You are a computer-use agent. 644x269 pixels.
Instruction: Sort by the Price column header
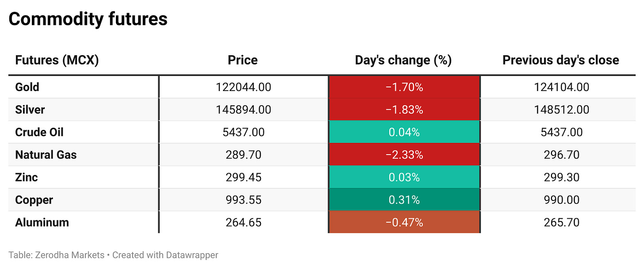point(242,60)
